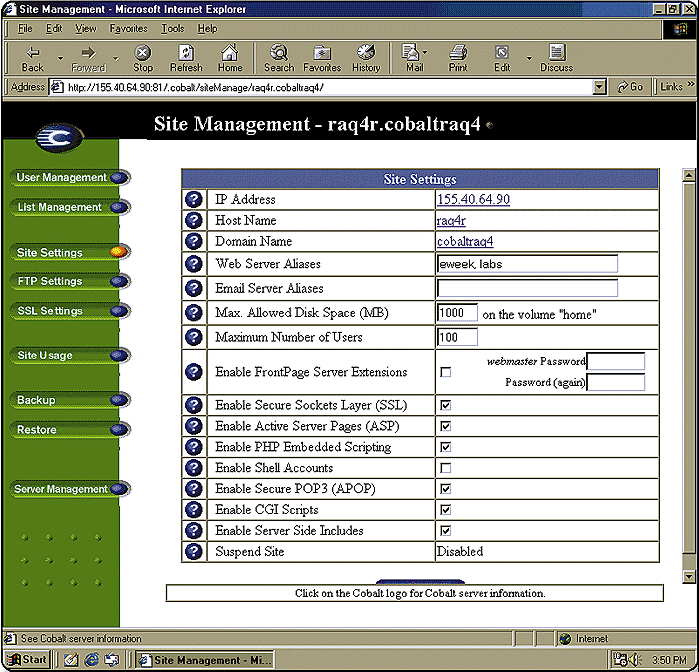Click the Stop toolbar icon
This screenshot has height=672, width=699.
143,58
